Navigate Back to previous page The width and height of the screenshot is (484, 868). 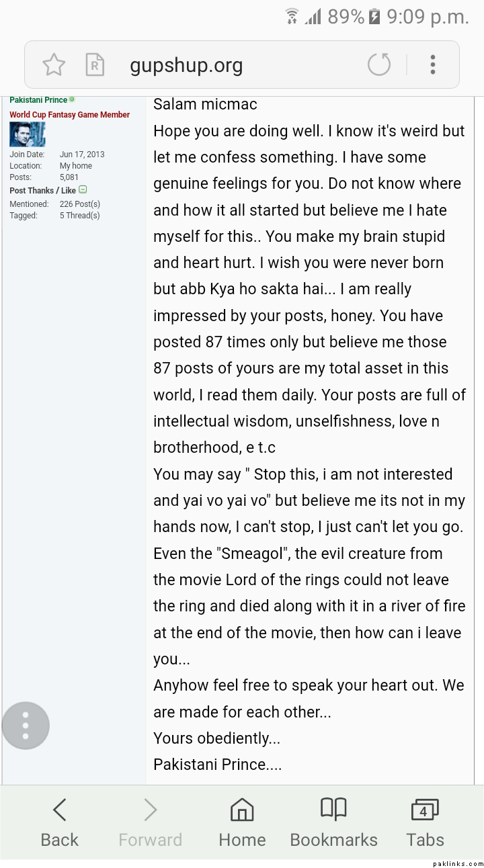[59, 823]
